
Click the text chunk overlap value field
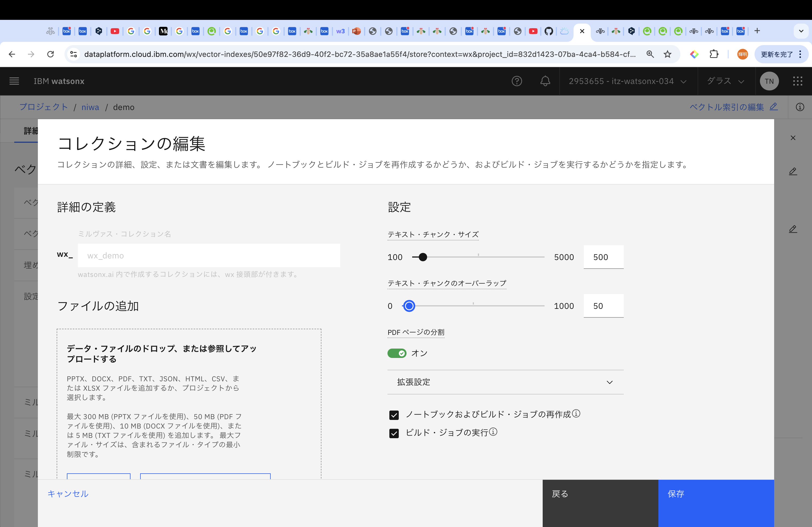coord(603,306)
